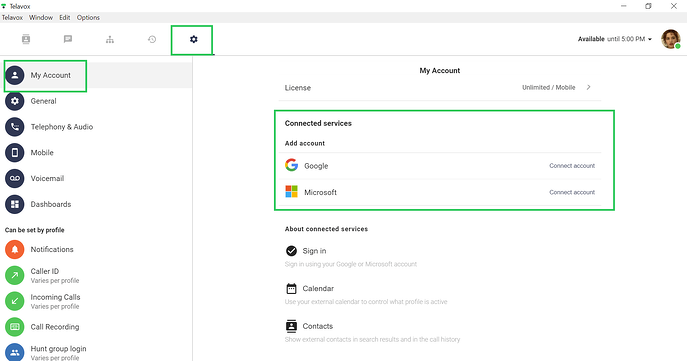Screen dimensions: 687x361
Task: Open the Edit menu
Action: (65, 18)
